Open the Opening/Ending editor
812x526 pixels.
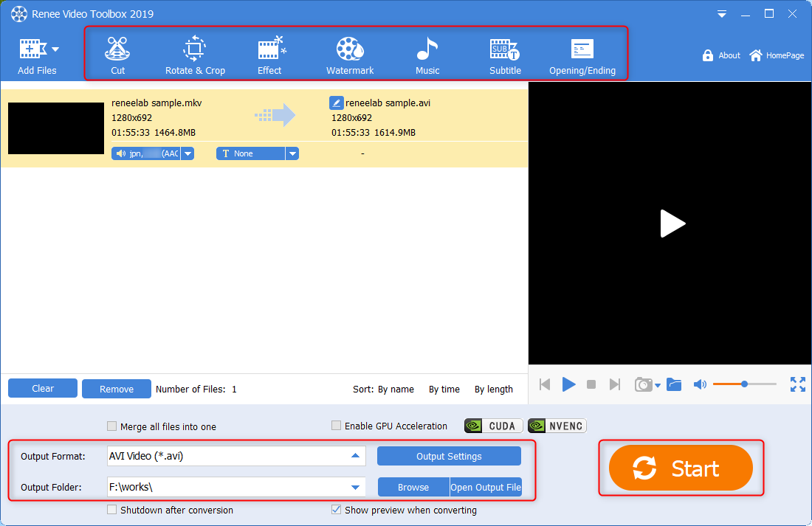582,53
